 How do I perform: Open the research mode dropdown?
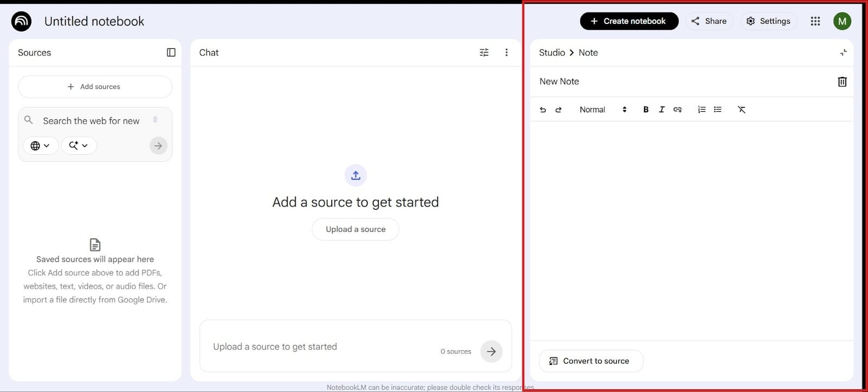click(x=79, y=146)
